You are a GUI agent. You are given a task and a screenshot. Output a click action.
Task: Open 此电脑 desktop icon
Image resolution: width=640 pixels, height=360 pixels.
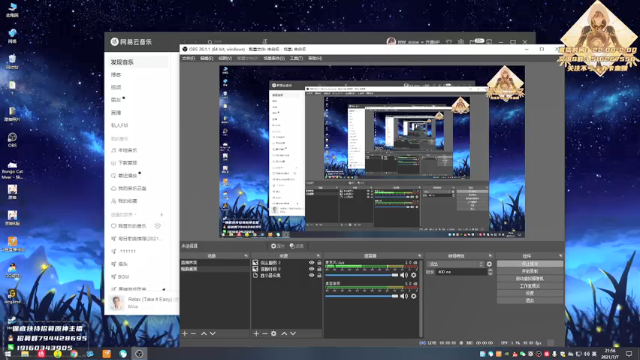[12, 10]
